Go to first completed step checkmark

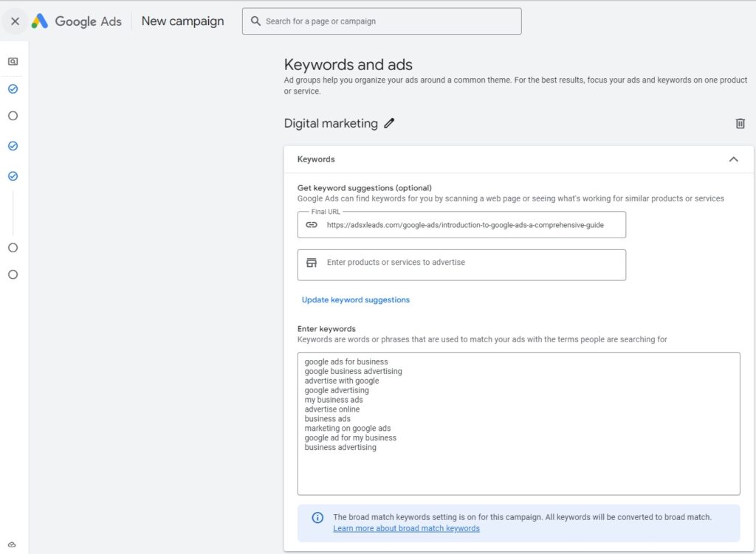pyautogui.click(x=13, y=89)
